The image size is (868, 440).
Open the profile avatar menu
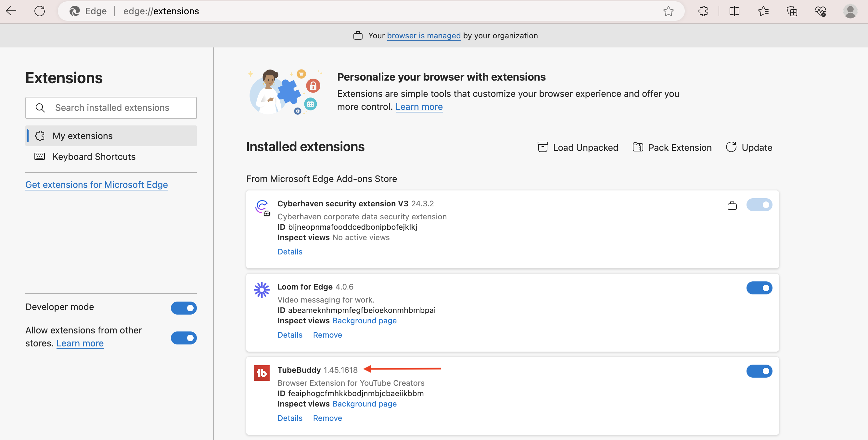coord(850,11)
